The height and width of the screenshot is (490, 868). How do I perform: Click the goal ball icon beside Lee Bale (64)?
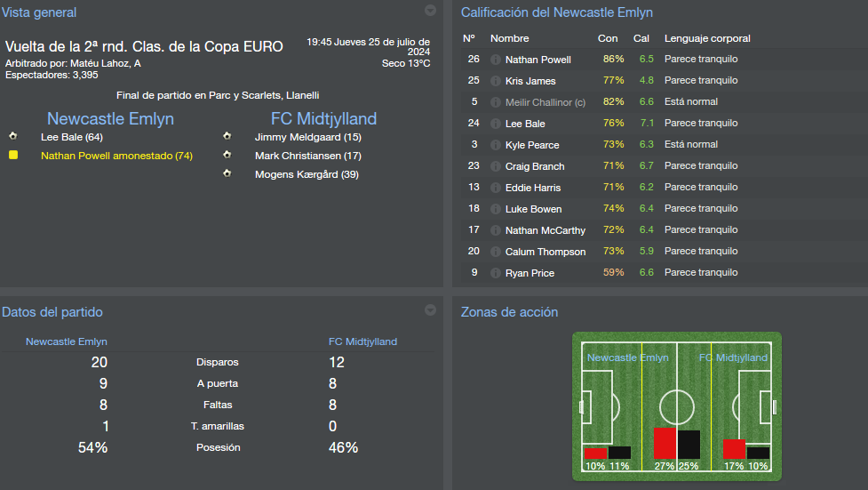[x=13, y=136]
